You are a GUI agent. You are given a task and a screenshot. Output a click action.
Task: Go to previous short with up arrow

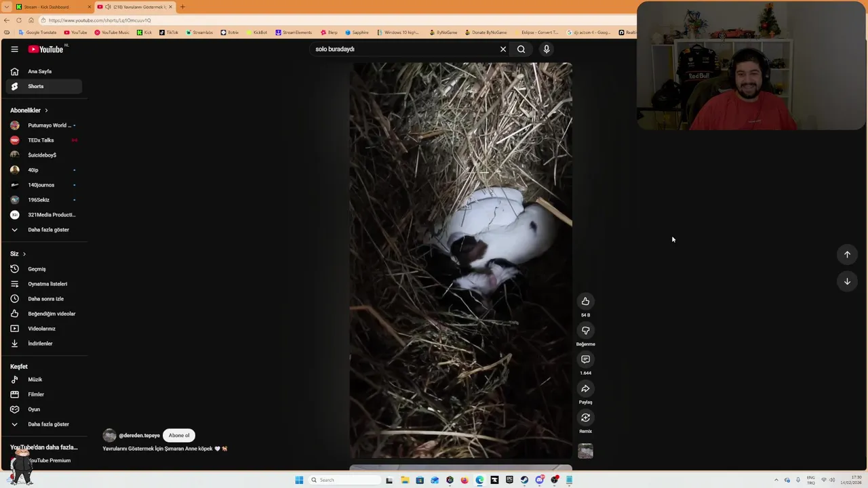847,254
